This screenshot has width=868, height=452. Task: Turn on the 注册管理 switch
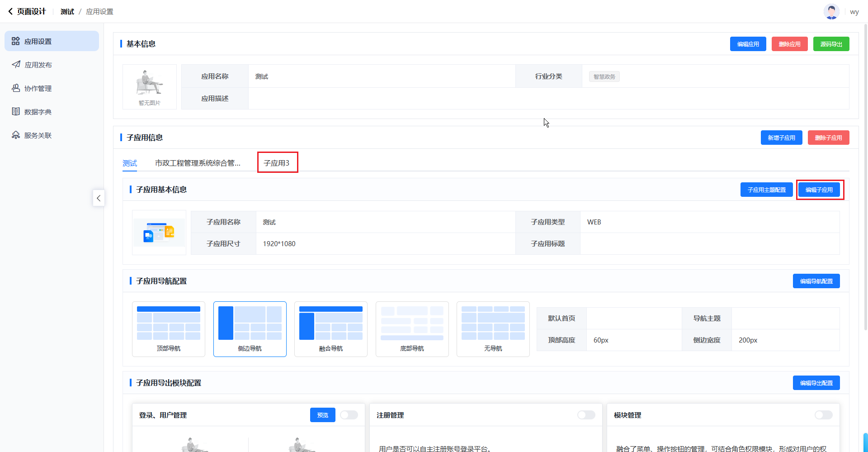click(x=586, y=415)
